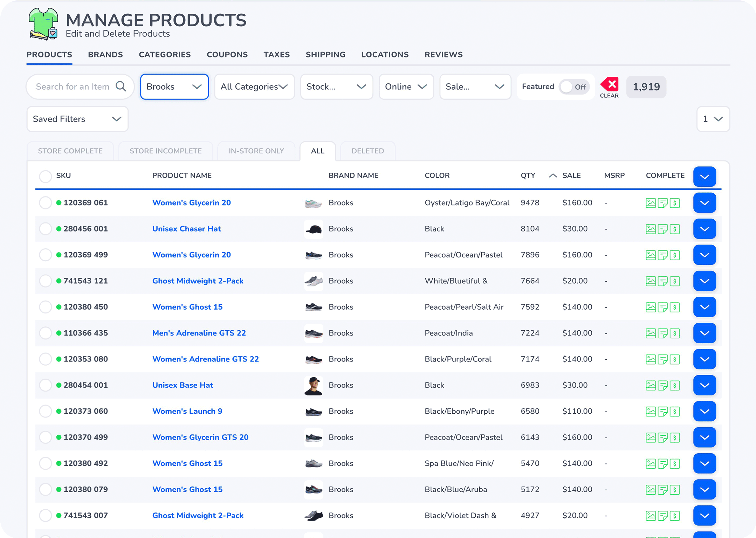Click image icon for SKU 120380 079

[x=651, y=490]
